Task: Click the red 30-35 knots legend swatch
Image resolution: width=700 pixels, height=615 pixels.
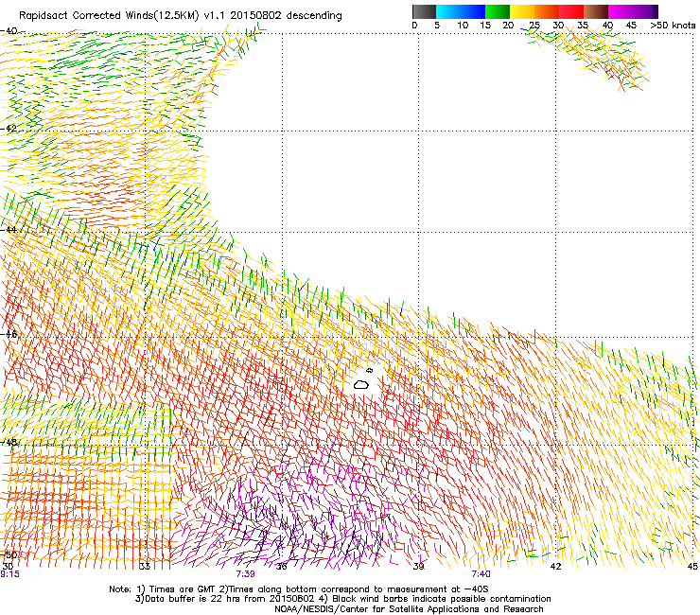Action: (x=571, y=11)
